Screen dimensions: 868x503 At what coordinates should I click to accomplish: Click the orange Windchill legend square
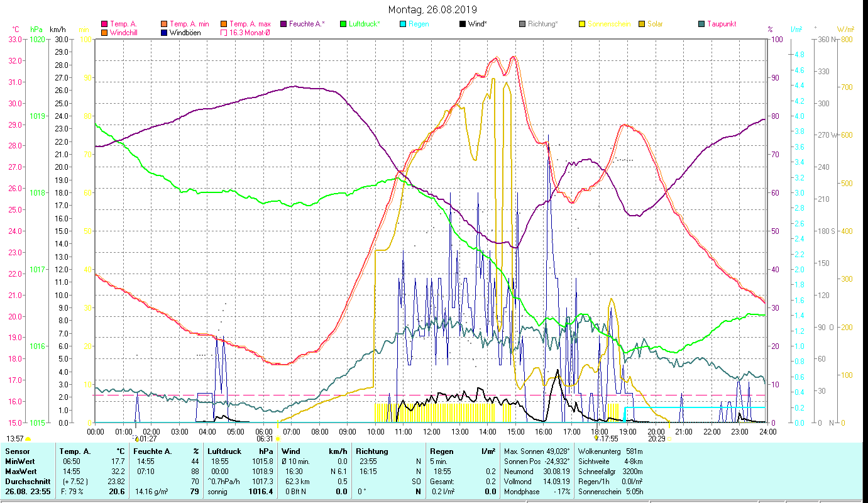tap(104, 33)
